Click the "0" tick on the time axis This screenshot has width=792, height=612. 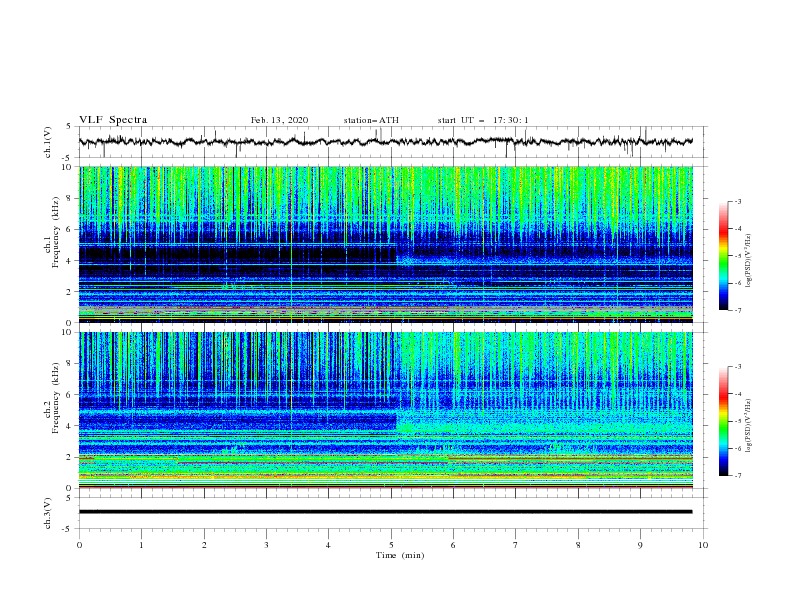79,545
